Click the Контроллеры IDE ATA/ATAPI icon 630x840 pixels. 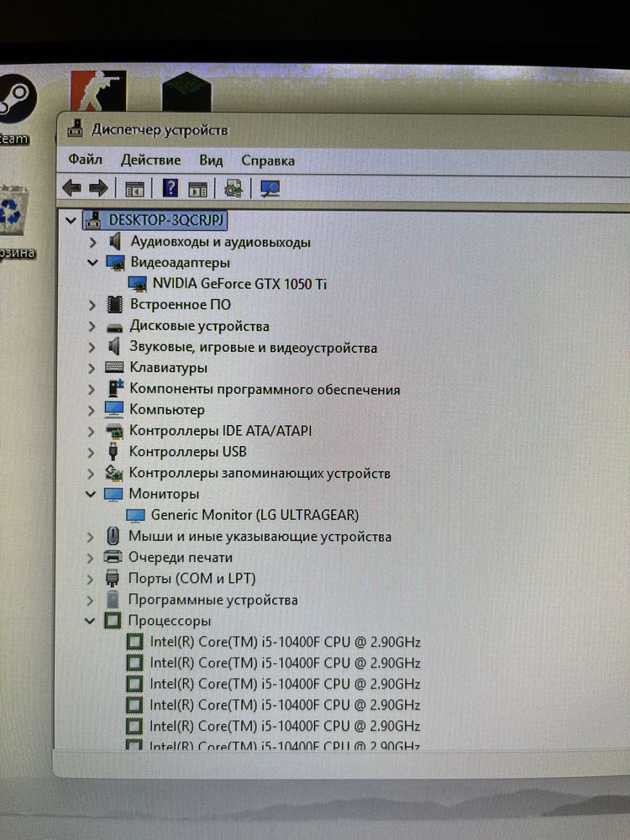coord(113,431)
